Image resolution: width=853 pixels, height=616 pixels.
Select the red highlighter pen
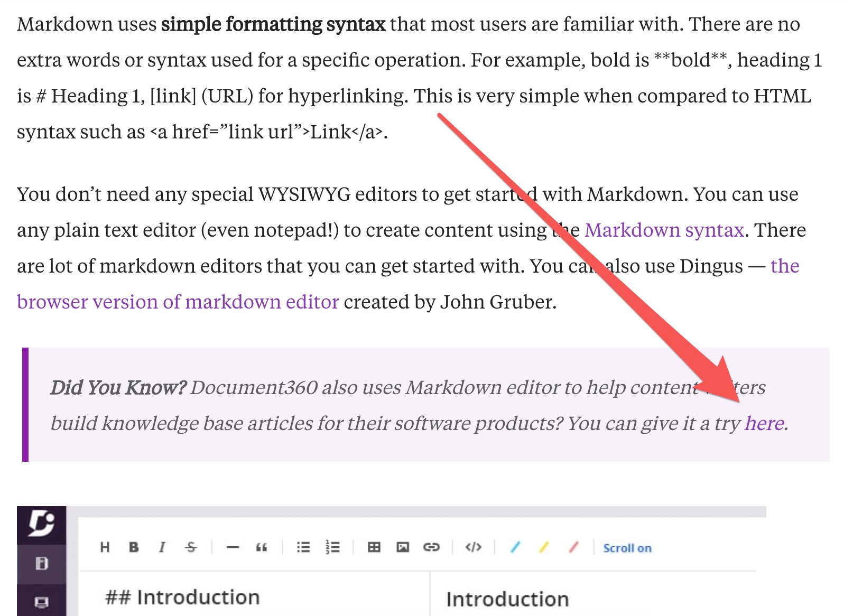[x=573, y=547]
